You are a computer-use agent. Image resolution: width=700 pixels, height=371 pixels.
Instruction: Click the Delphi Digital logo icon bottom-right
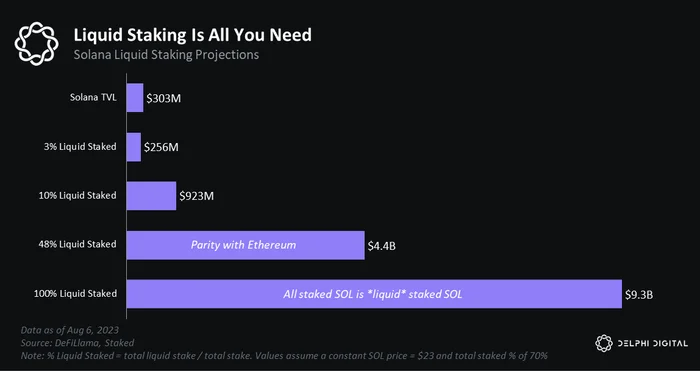pos(604,343)
